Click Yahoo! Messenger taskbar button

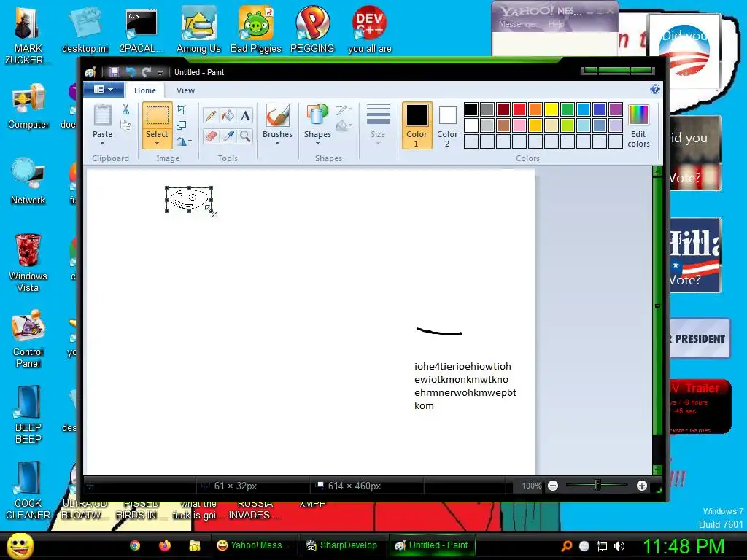pyautogui.click(x=253, y=545)
